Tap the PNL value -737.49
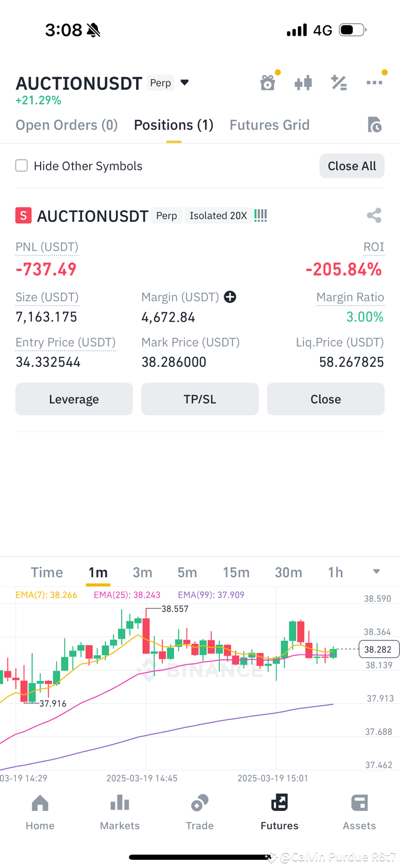Screen dimensions: 400x868 click(46, 269)
